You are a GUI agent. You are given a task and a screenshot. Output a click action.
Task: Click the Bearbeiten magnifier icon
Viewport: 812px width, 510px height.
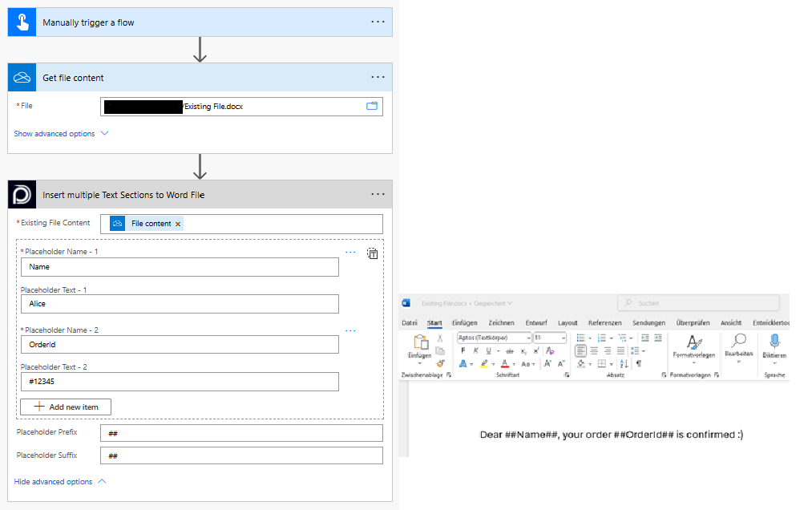pyautogui.click(x=738, y=342)
